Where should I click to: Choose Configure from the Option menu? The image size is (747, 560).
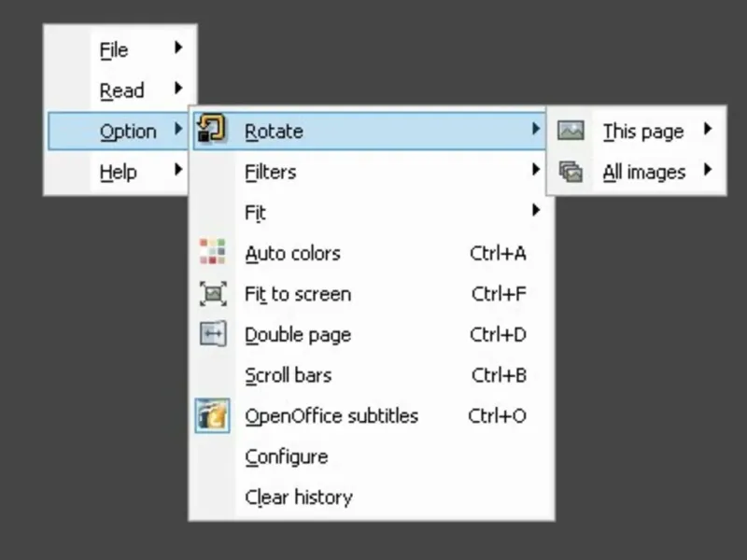coord(286,456)
